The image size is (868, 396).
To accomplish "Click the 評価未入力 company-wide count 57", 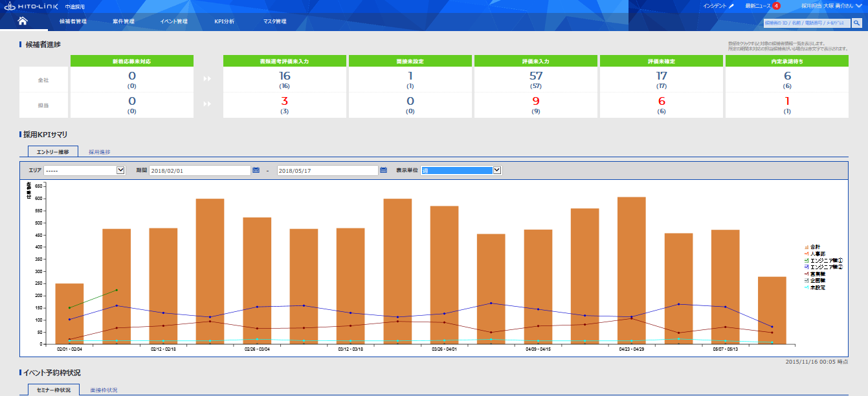I will 535,76.
